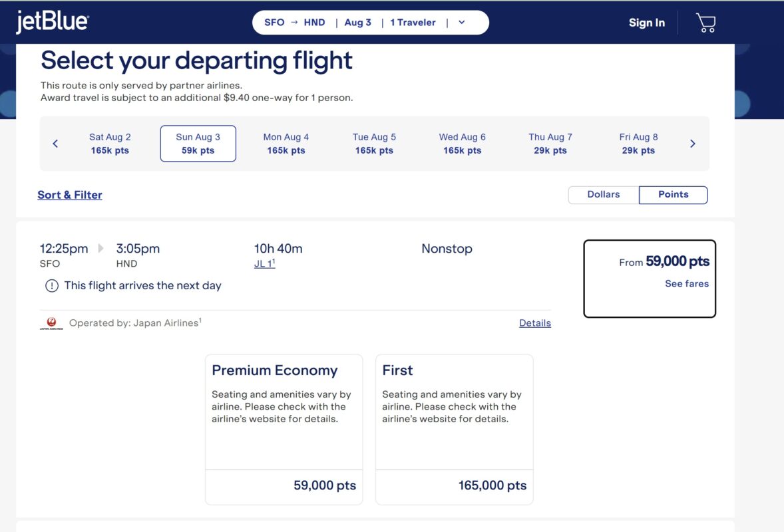Expand the SFO to HND trip summary
This screenshot has height=532, width=784.
tap(462, 22)
